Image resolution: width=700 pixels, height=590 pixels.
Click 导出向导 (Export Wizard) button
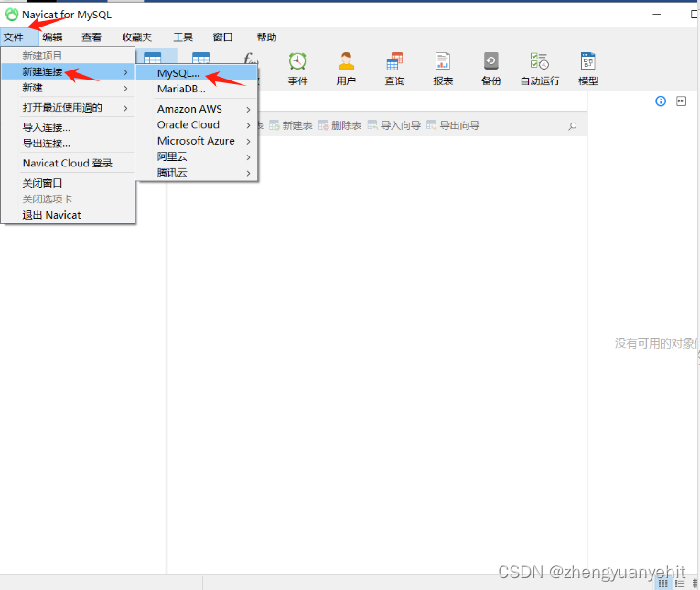[453, 125]
